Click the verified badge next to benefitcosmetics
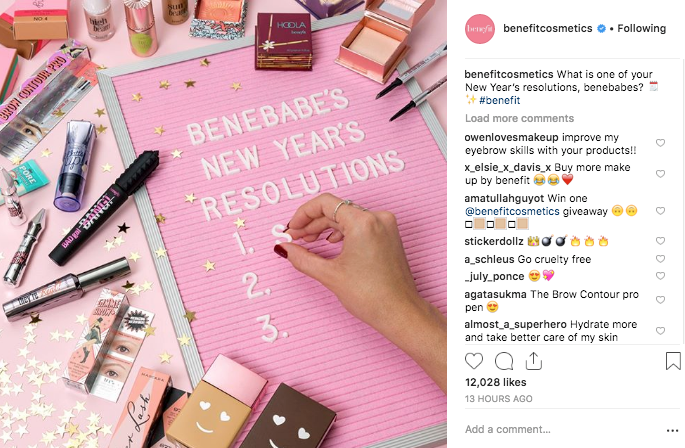 601,29
